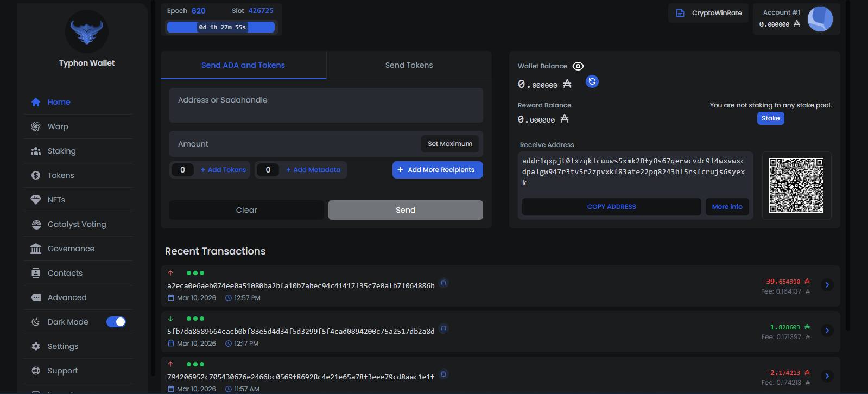Screen dimensions: 868x394
Task: Open CryptoWinRate wallet document icon
Action: [680, 13]
